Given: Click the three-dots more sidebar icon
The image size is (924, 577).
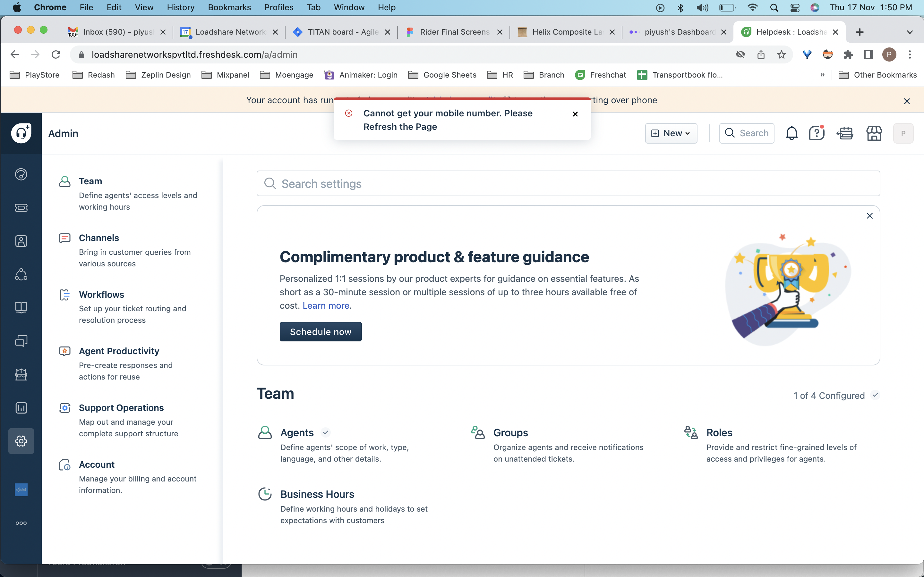Looking at the screenshot, I should pyautogui.click(x=21, y=523).
